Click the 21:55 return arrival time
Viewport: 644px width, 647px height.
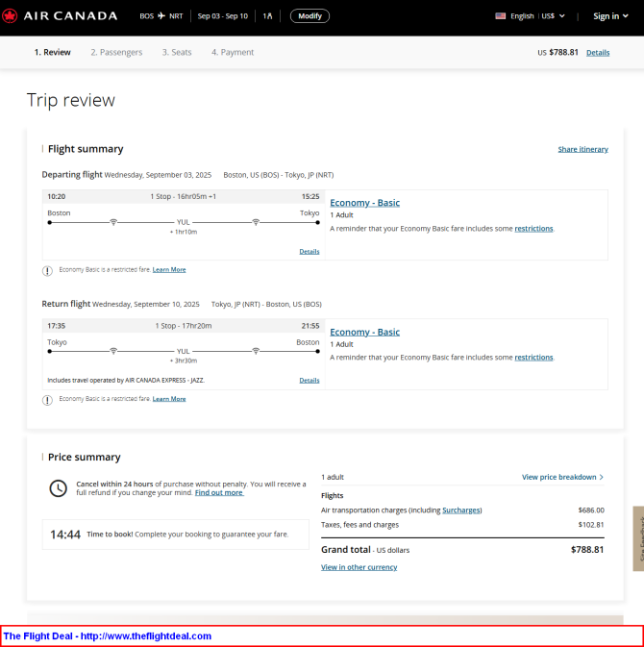pyautogui.click(x=310, y=326)
